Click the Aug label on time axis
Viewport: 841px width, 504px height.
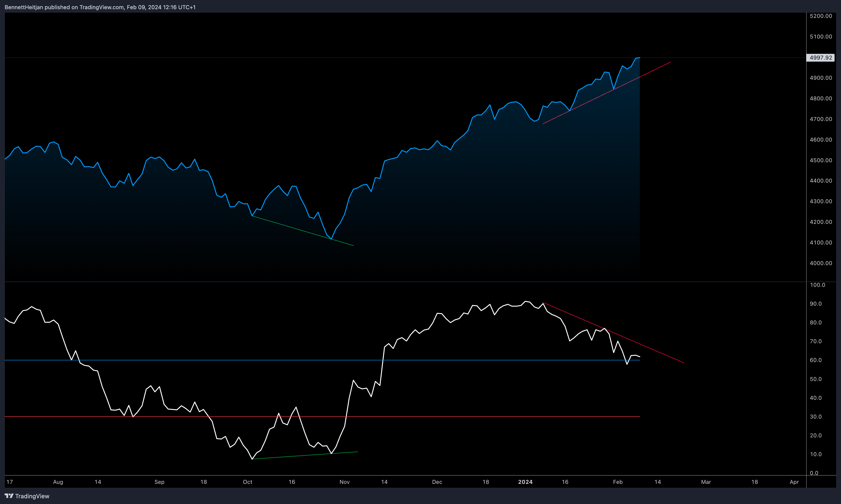click(58, 482)
